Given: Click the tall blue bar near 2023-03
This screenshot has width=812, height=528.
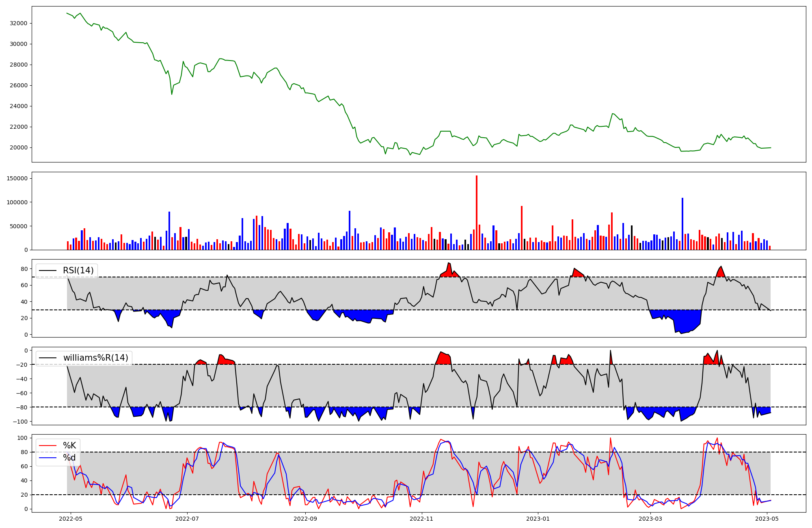Looking at the screenshot, I should [x=682, y=223].
